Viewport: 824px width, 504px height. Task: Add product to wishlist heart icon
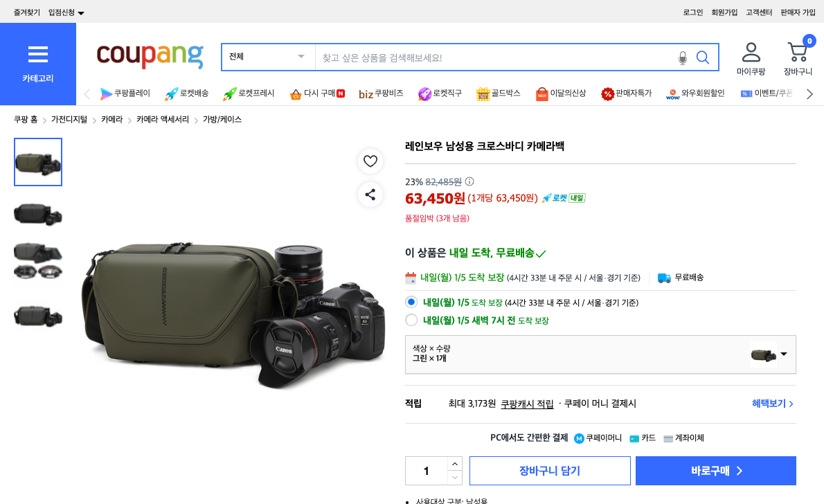coord(370,161)
